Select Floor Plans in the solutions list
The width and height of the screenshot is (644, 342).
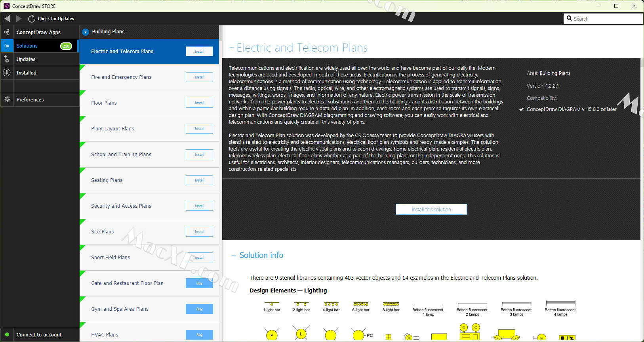pyautogui.click(x=104, y=103)
